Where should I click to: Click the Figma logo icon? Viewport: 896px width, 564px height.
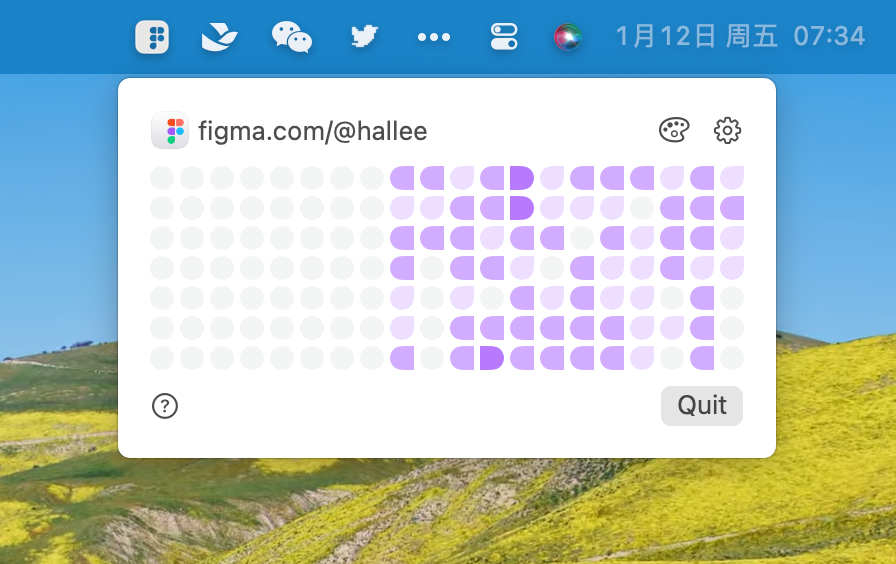point(170,130)
